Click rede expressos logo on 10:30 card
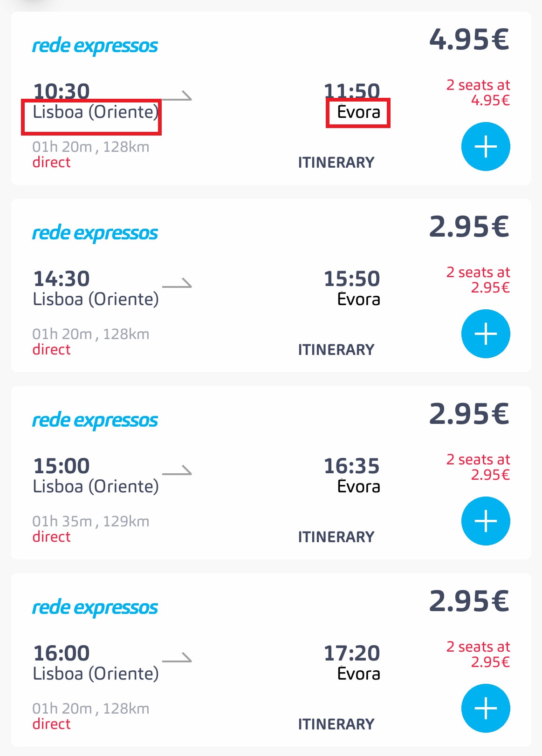The width and height of the screenshot is (542, 756). [95, 46]
